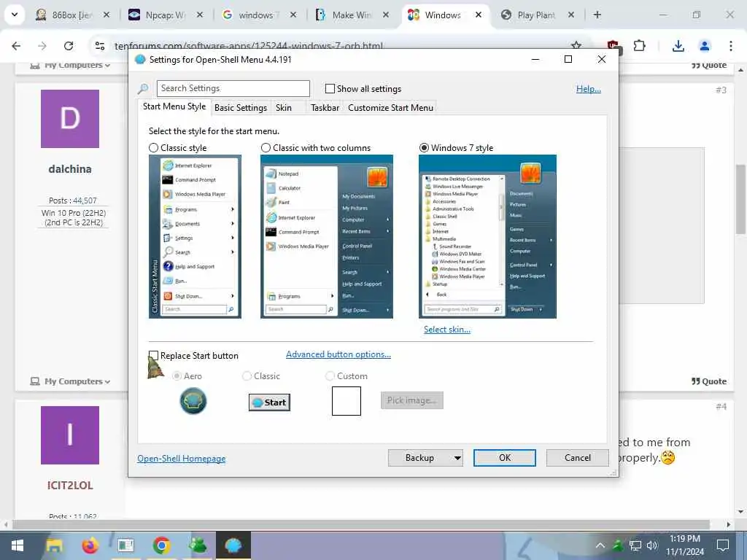Open the site information icon in address bar
Viewport: 747px width, 560px height.
pos(99,46)
